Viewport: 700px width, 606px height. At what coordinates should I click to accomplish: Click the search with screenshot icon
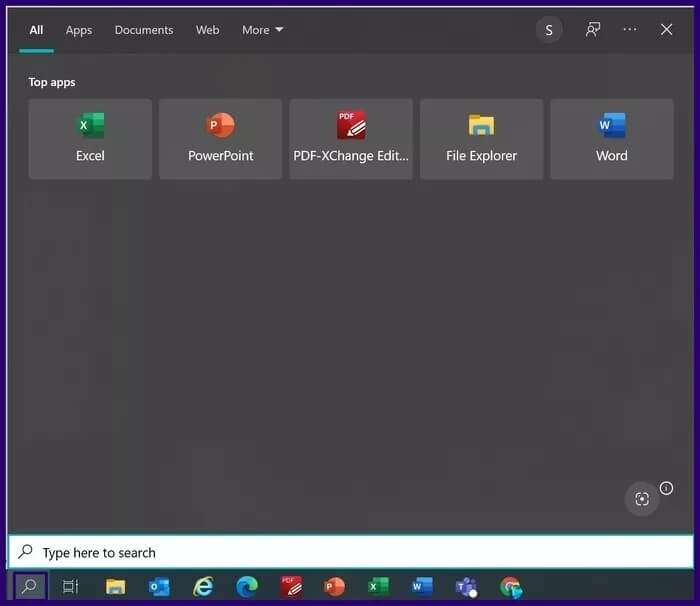pos(642,499)
